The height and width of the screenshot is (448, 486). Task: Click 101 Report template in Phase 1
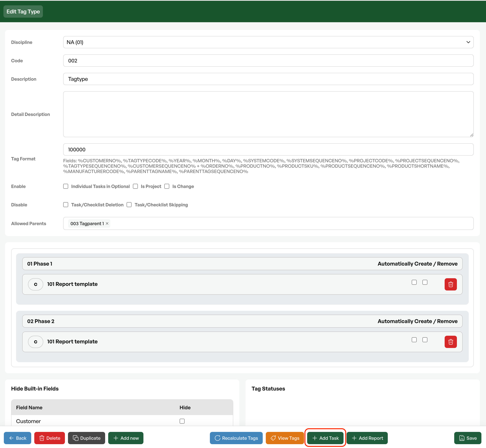72,284
